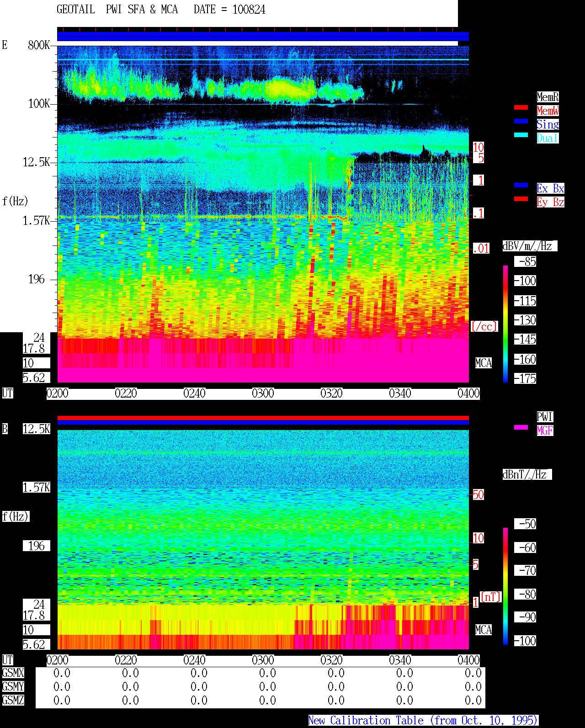This screenshot has width=585, height=728.
Task: Click the -60 color scale value
Action: point(525,547)
